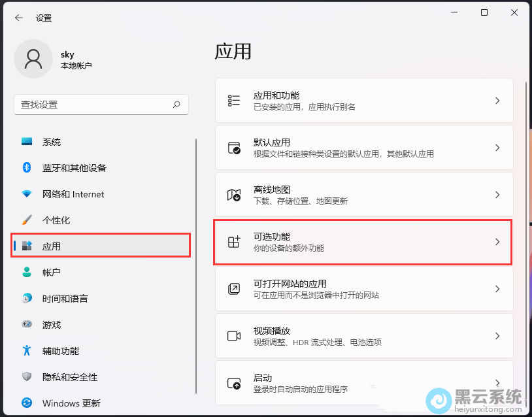Select 帐户 in the left navigation

[52, 273]
